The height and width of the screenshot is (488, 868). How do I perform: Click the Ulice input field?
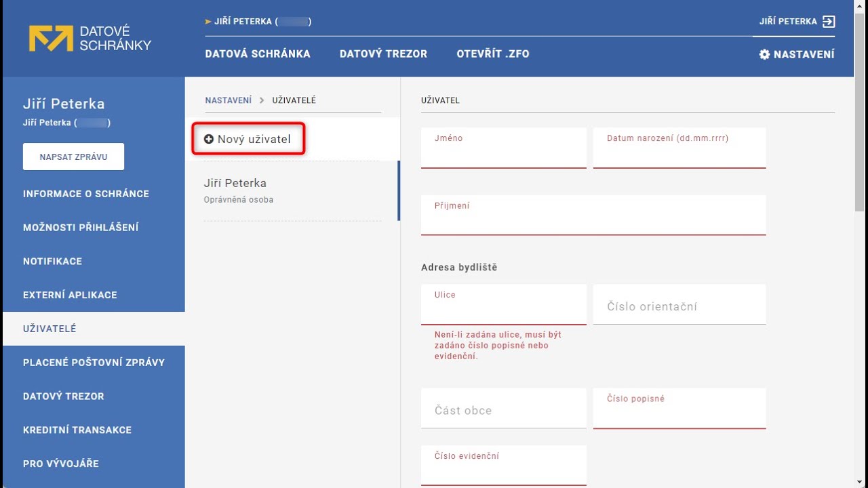(x=504, y=304)
